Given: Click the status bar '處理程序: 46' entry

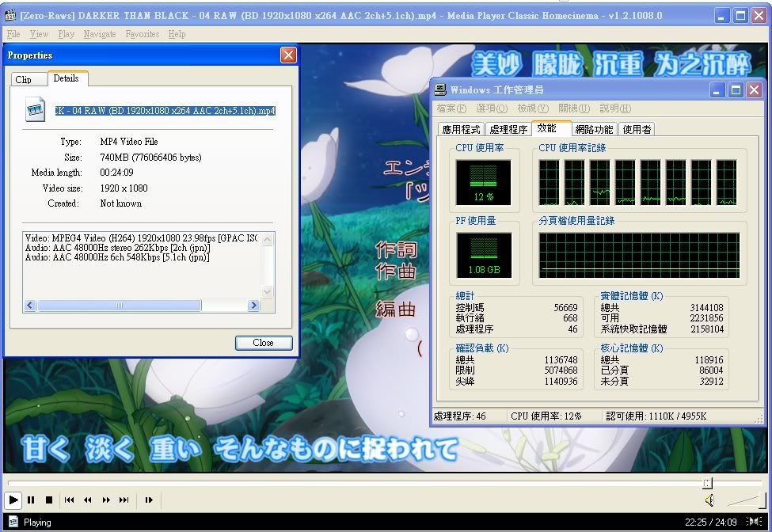Looking at the screenshot, I should 459,416.
